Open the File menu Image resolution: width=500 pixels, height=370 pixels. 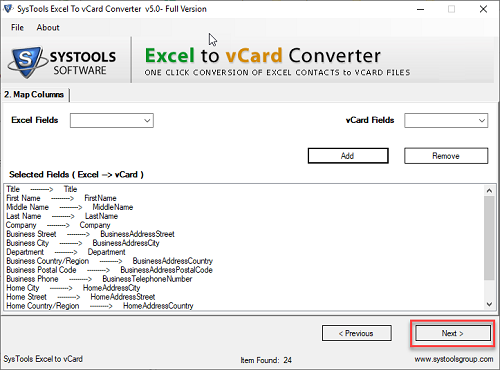tap(17, 28)
